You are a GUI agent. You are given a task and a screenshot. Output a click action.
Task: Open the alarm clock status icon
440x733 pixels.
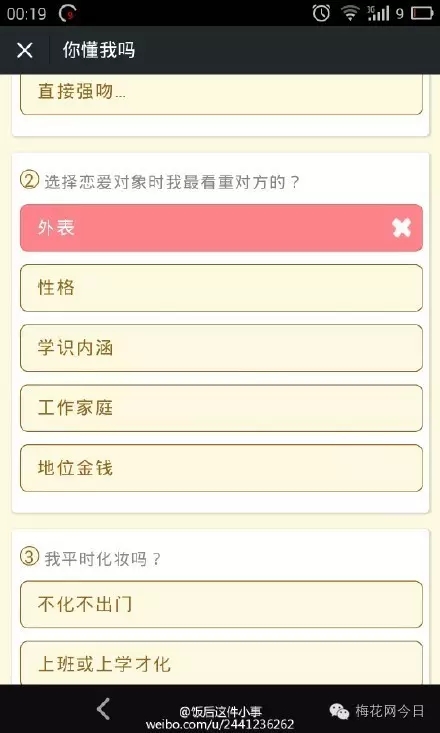(321, 13)
